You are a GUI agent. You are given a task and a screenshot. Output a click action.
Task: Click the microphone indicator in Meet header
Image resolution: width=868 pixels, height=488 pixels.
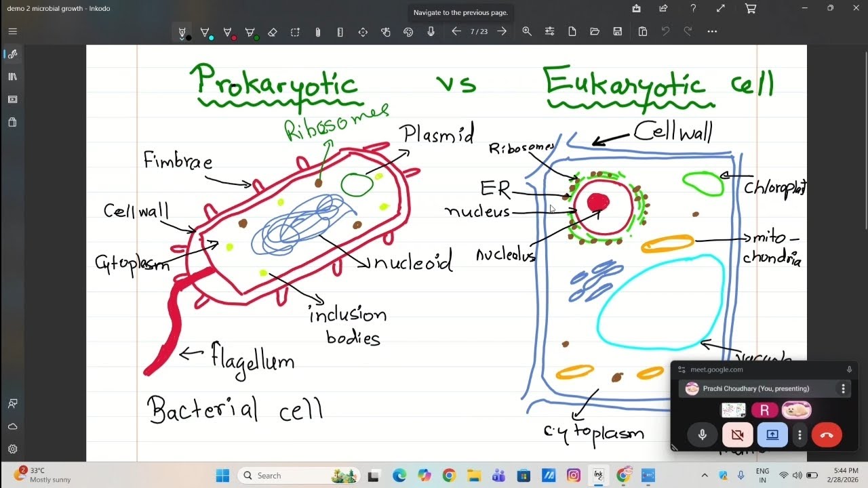(849, 369)
